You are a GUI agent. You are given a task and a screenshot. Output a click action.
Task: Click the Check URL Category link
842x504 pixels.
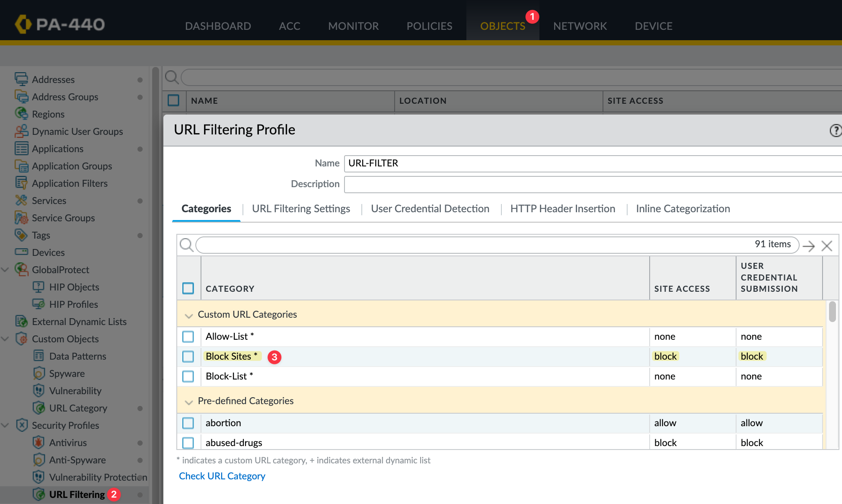(x=222, y=475)
